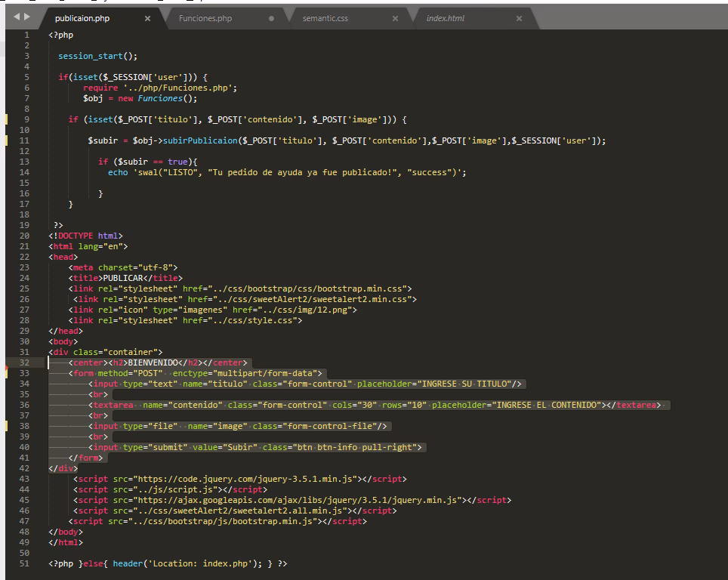Screen dimensions: 728x580
Task: Click the html lang="en" tag line
Action: [x=88, y=247]
